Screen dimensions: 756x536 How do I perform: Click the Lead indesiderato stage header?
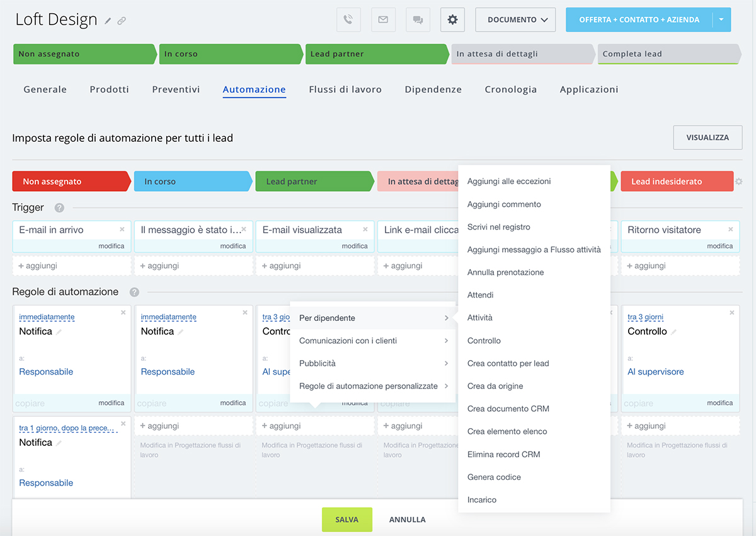(677, 182)
